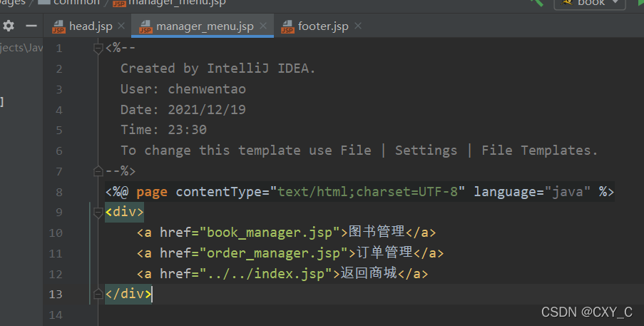Switch to the head.jsp tab

coord(91,26)
